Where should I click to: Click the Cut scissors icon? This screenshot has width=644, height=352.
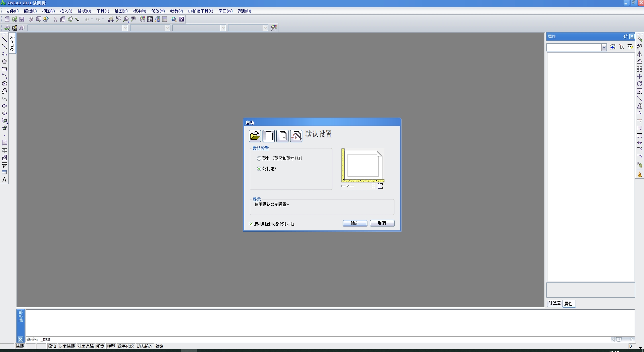click(x=55, y=19)
